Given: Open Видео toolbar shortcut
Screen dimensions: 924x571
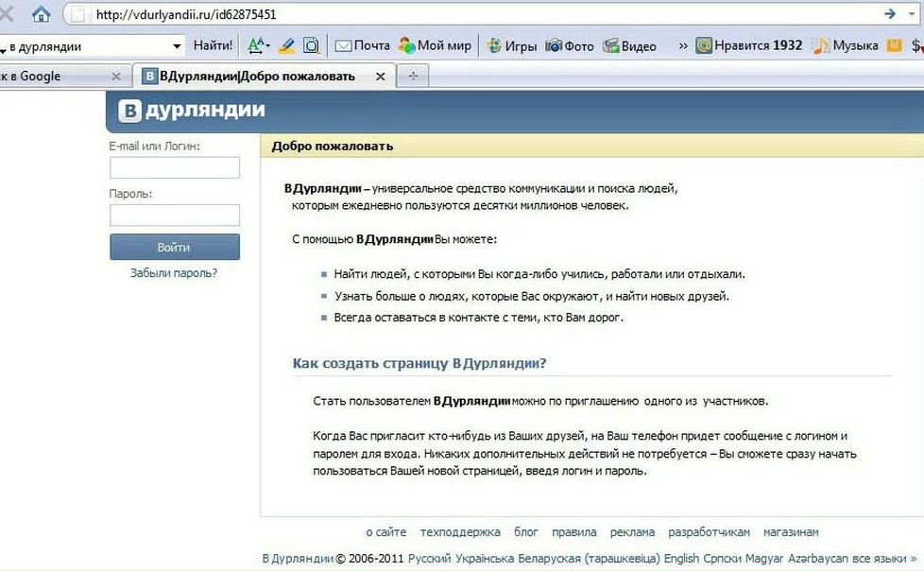Looking at the screenshot, I should point(629,45).
